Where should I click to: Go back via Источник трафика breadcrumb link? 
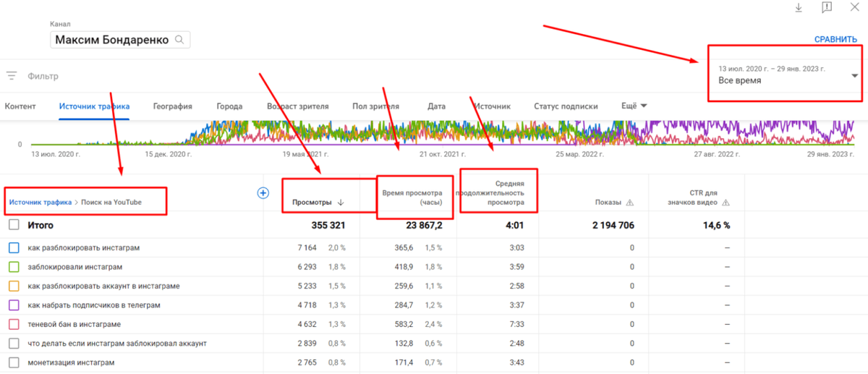41,203
